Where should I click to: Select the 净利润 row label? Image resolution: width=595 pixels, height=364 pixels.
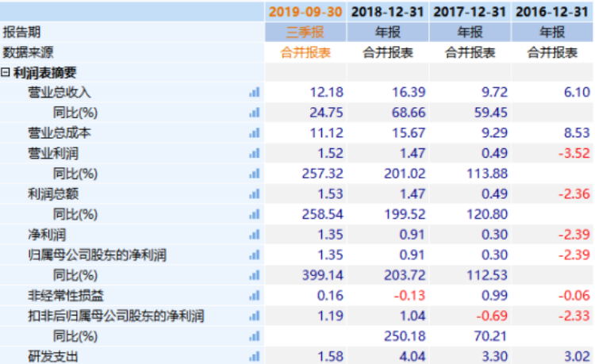[x=47, y=235]
